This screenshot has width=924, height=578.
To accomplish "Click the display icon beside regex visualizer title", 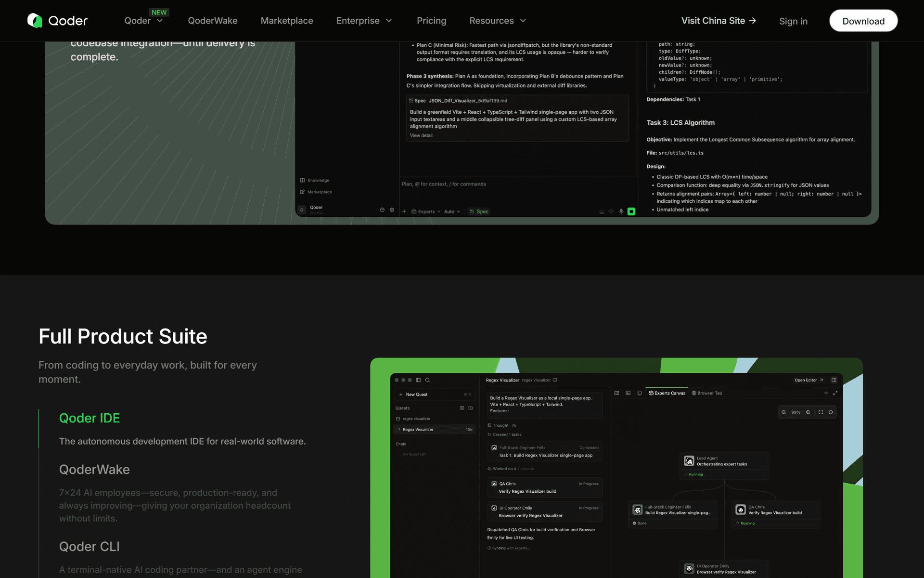I will [555, 380].
